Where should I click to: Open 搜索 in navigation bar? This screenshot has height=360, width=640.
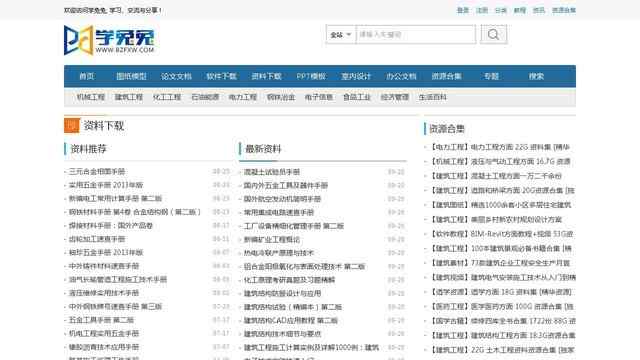[x=536, y=76]
